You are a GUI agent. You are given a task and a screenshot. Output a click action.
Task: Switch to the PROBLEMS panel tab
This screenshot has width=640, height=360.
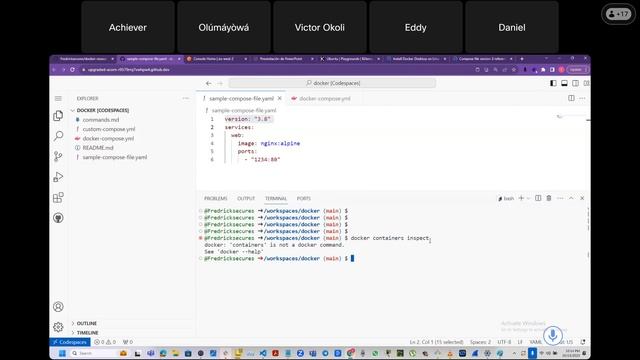[216, 198]
